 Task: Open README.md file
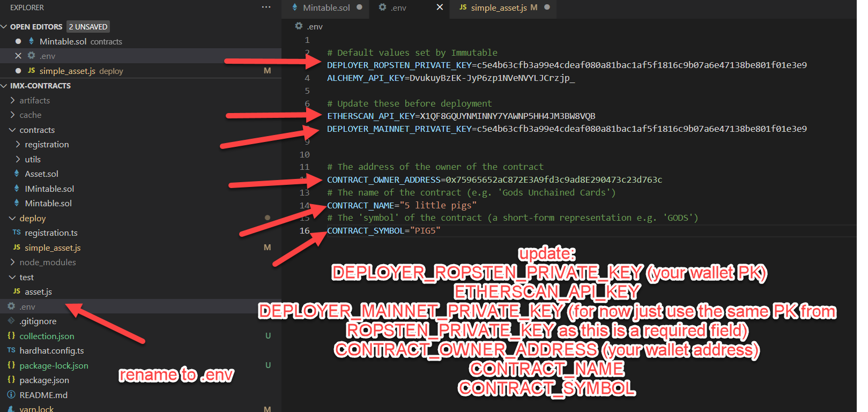coord(43,395)
